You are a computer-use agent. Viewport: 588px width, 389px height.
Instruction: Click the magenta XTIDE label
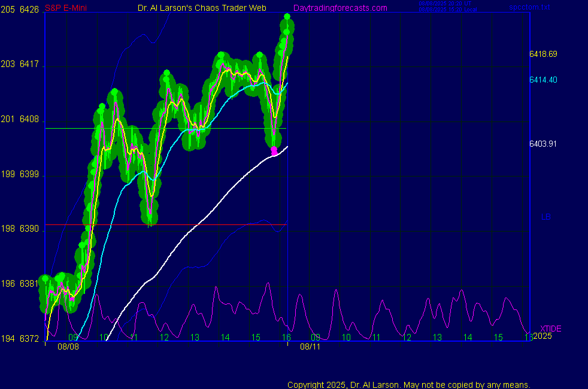coord(551,329)
